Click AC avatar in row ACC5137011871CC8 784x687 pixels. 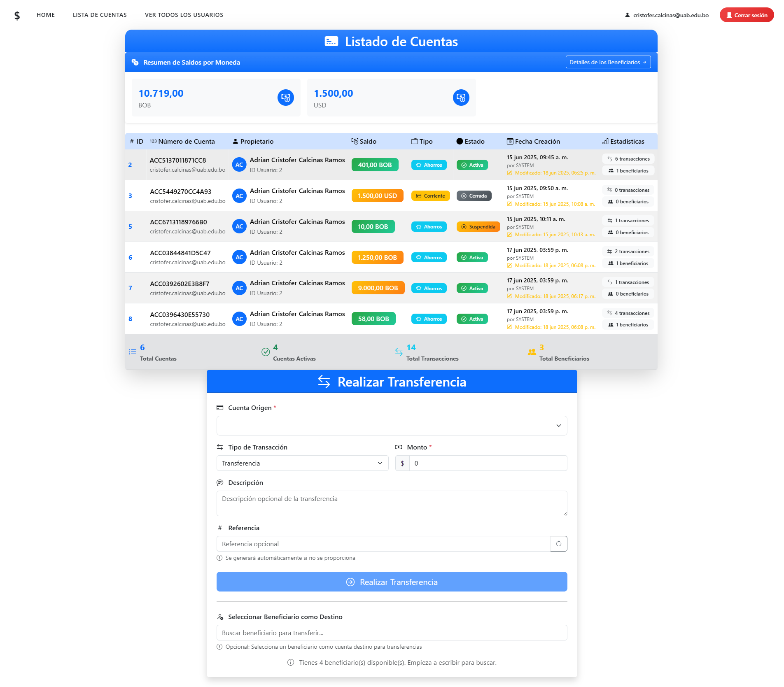239,165
